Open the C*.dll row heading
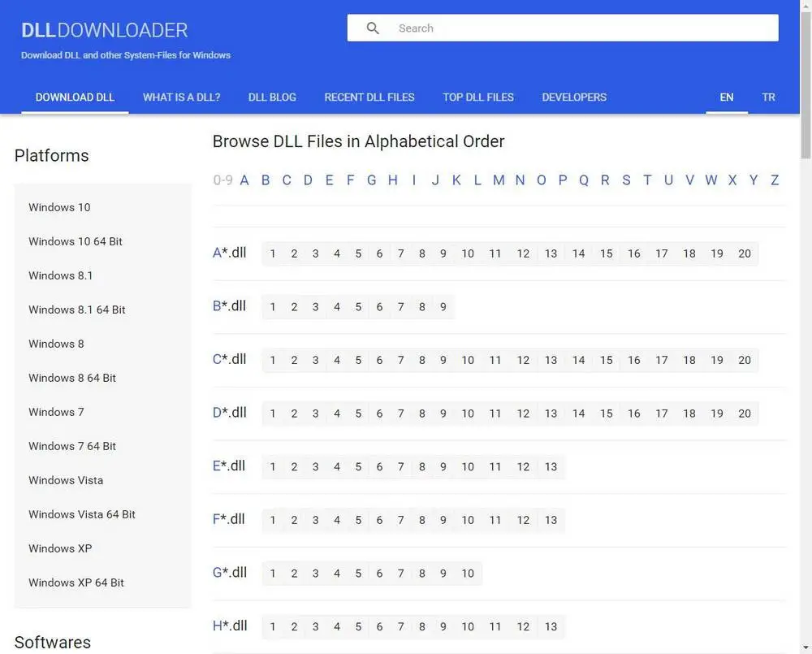The height and width of the screenshot is (654, 812). [230, 359]
